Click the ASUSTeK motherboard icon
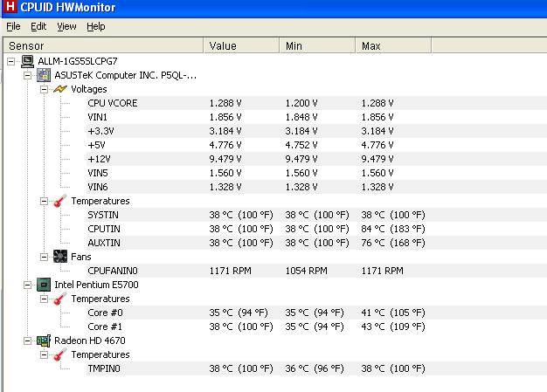Image resolution: width=547 pixels, height=392 pixels. 44,75
